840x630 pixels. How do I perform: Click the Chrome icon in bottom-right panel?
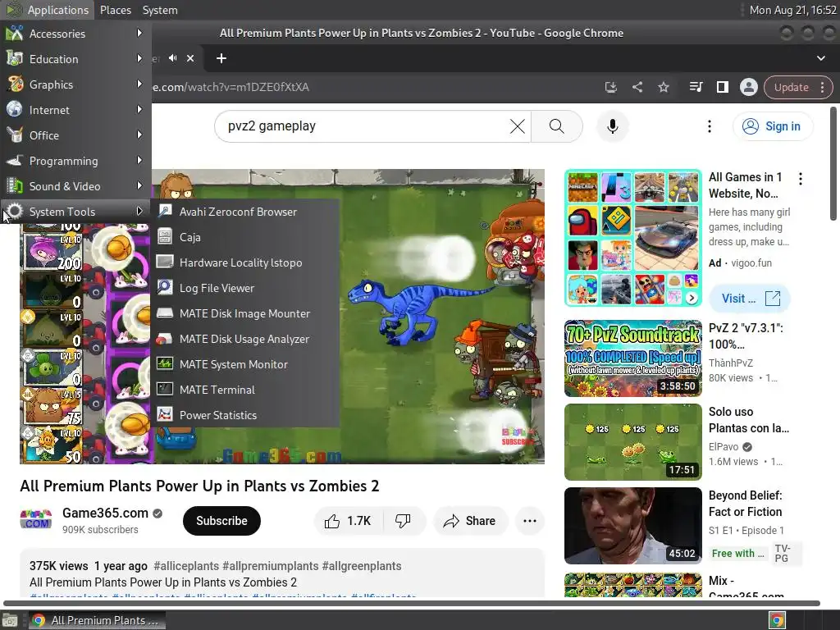tap(778, 620)
